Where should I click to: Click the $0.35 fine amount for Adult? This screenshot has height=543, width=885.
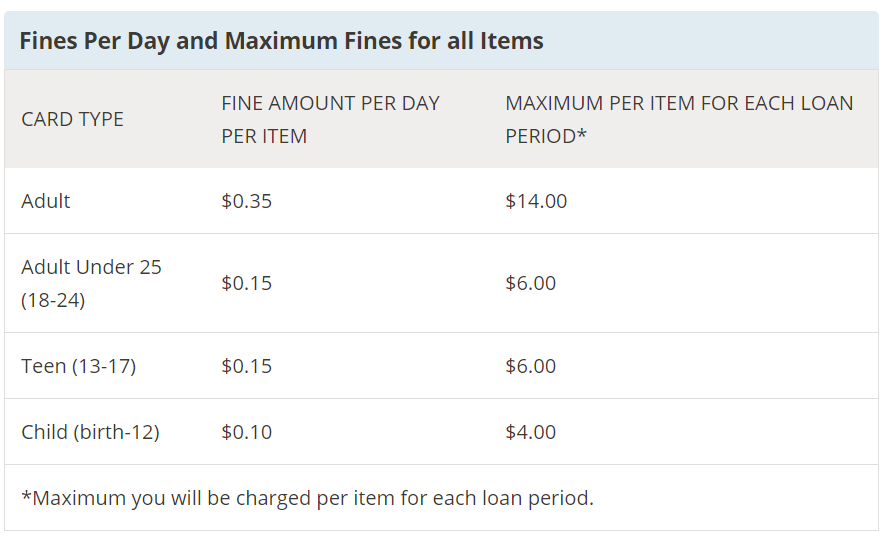click(247, 201)
